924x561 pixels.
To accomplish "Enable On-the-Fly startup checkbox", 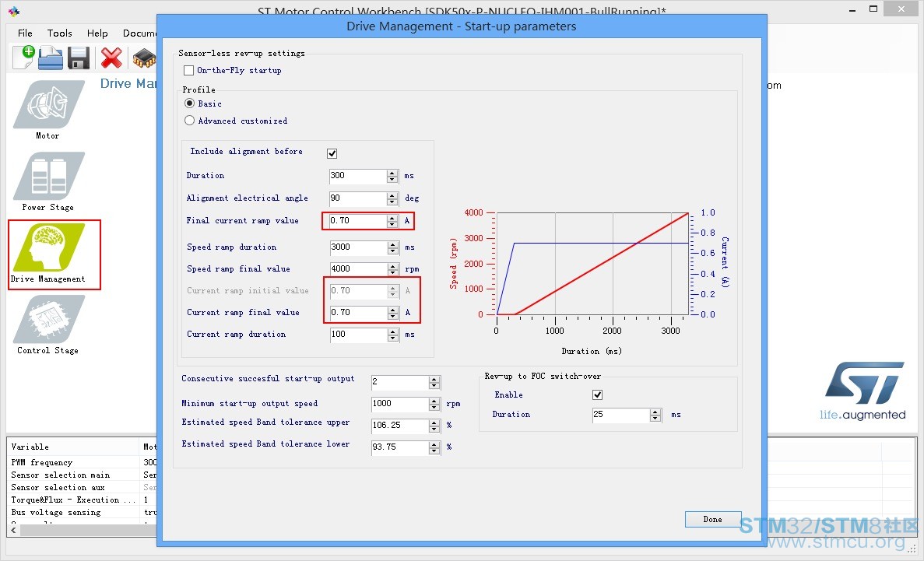I will tap(188, 70).
